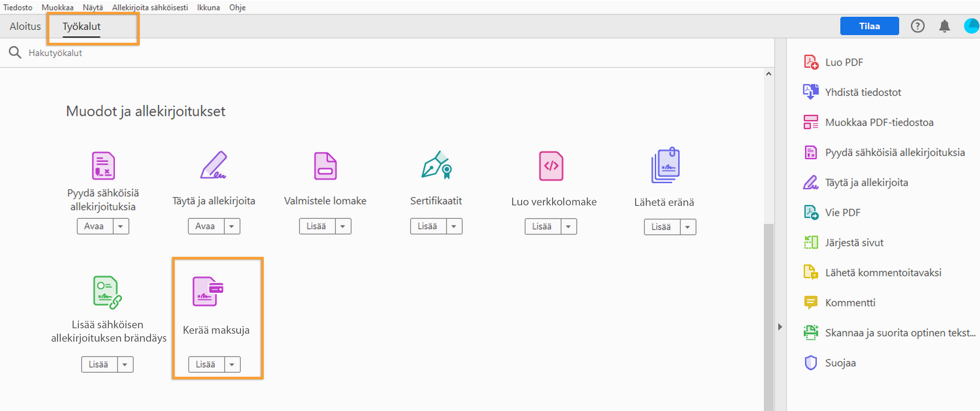The width and height of the screenshot is (980, 411).
Task: Open the Allekirjoita sähköisesti menu
Action: coord(149,7)
